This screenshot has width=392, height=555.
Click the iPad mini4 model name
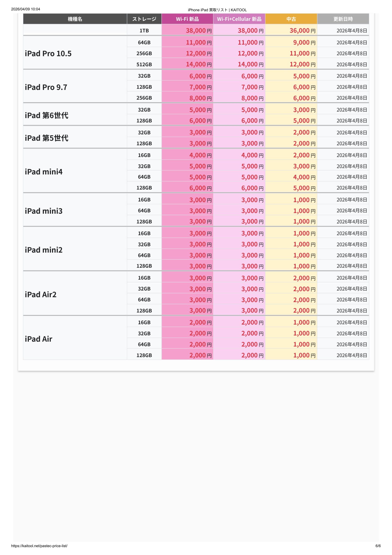[x=44, y=172]
